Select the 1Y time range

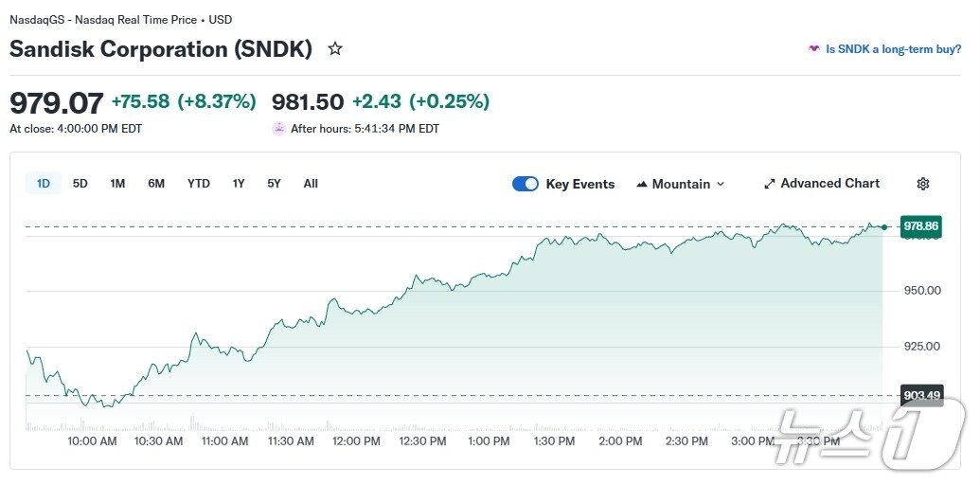[239, 184]
